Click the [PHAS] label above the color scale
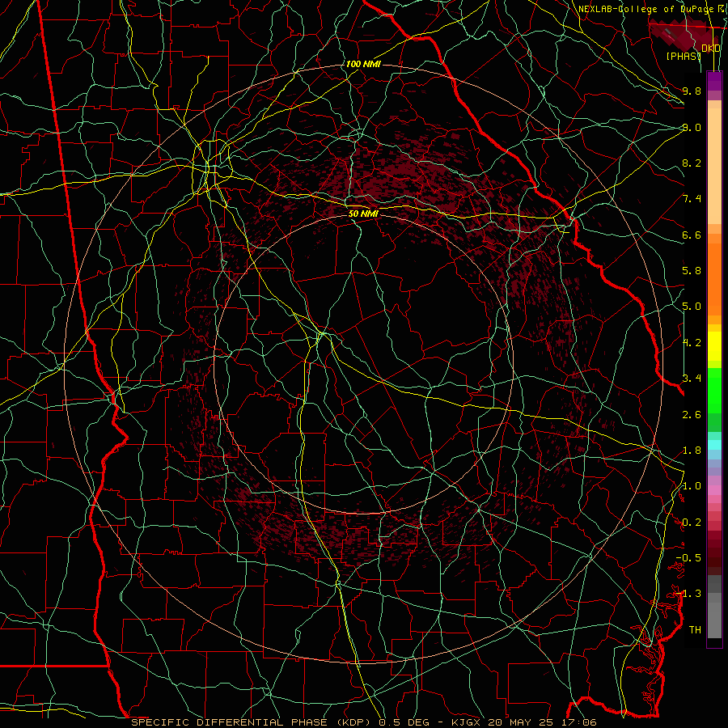Viewport: 728px width, 728px height. pos(683,56)
